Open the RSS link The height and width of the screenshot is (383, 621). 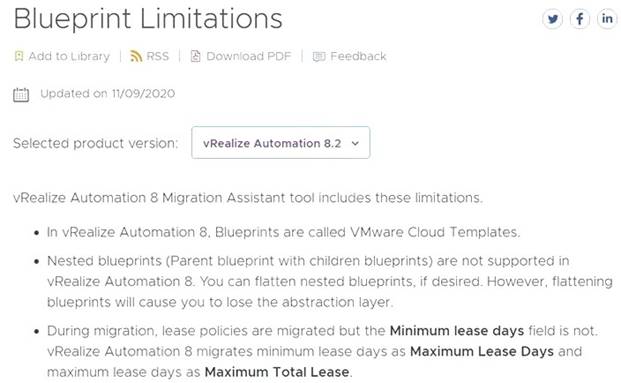click(x=158, y=56)
